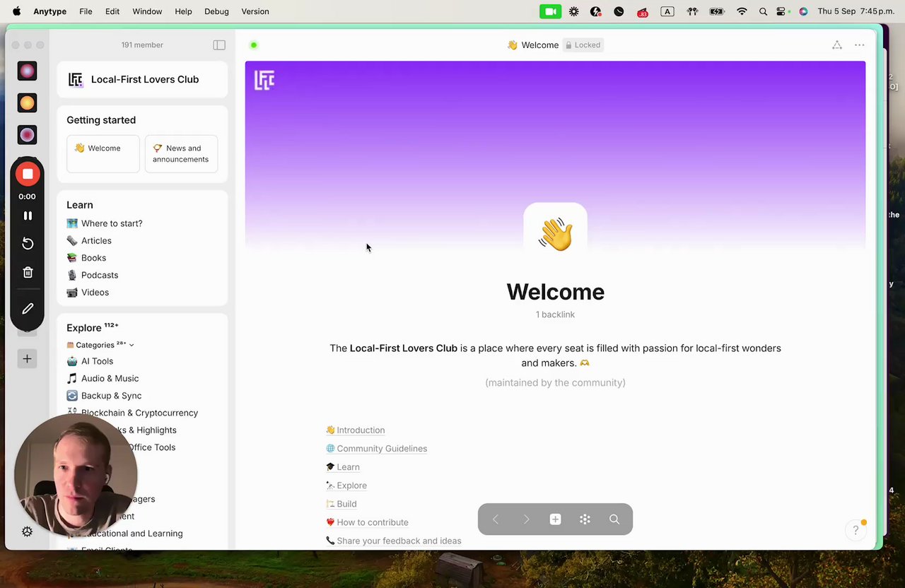This screenshot has height=588, width=905.
Task: Follow the Learn link in page body
Action: tap(343, 467)
